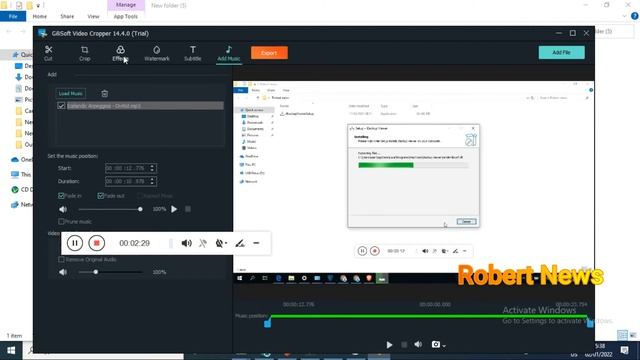Image resolution: width=640 pixels, height=360 pixels.
Task: Click Manage ribbon tab in File Explorer
Action: tap(126, 5)
